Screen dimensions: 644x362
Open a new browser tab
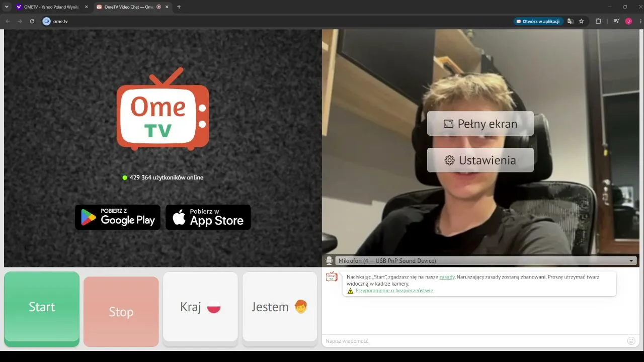click(x=179, y=7)
